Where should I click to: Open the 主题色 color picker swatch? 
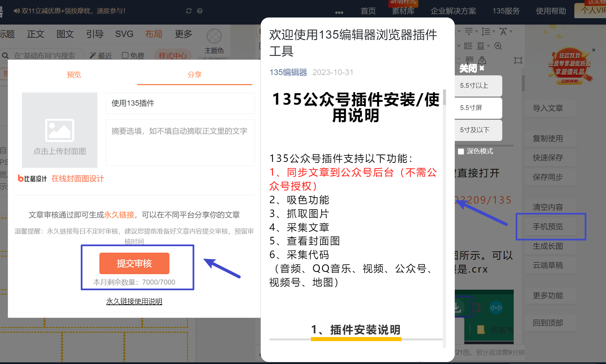point(214,36)
